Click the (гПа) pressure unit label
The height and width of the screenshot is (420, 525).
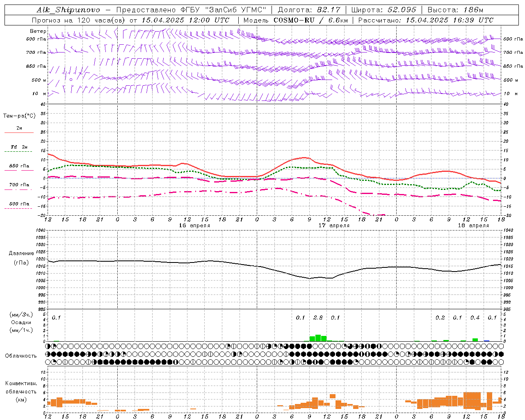pos(21,263)
